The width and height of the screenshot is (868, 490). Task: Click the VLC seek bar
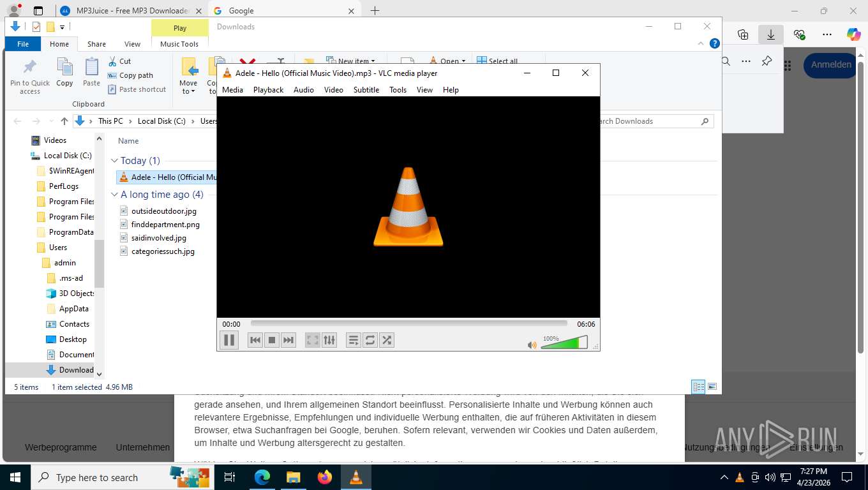408,324
